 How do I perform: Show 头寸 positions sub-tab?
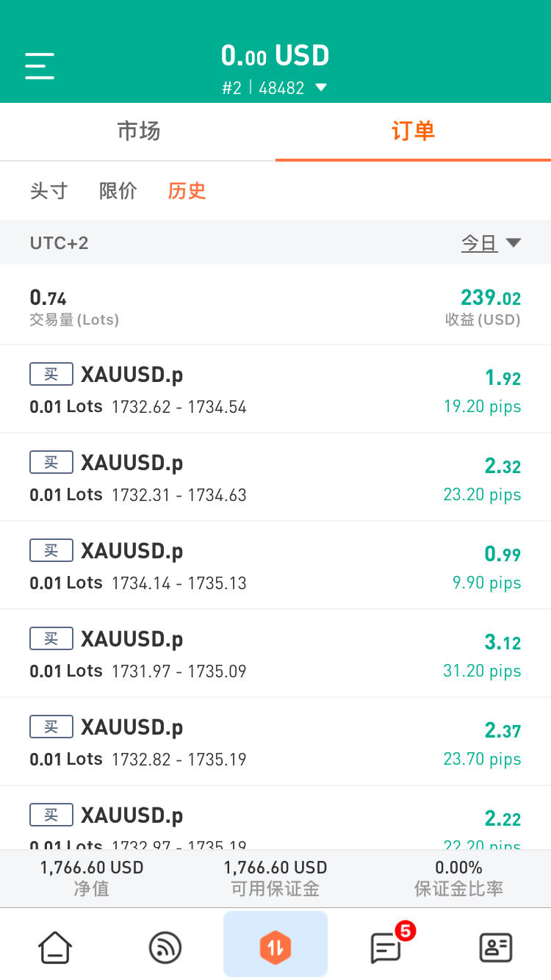pyautogui.click(x=49, y=191)
